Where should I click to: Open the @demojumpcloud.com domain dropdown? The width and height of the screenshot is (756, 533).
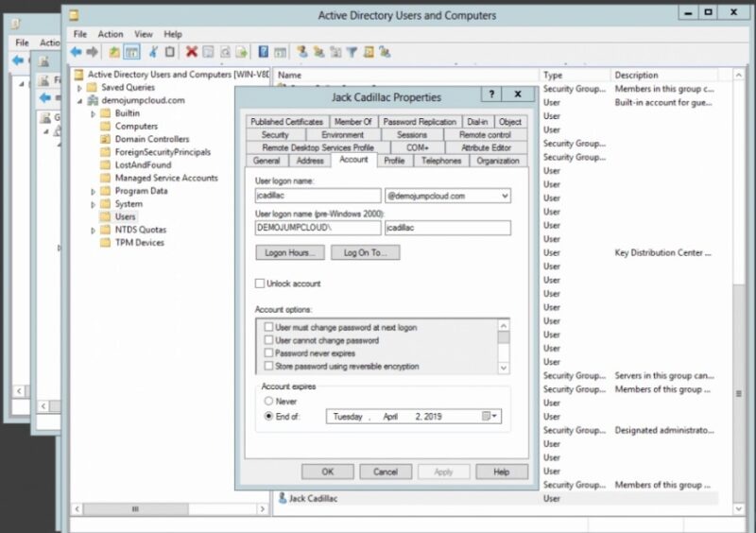point(505,196)
